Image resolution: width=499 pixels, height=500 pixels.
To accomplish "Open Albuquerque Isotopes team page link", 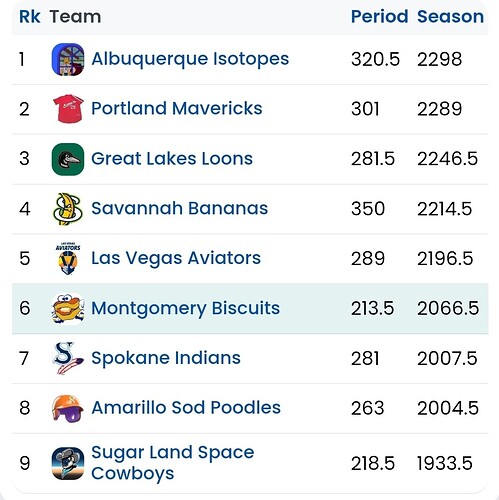I will (190, 59).
